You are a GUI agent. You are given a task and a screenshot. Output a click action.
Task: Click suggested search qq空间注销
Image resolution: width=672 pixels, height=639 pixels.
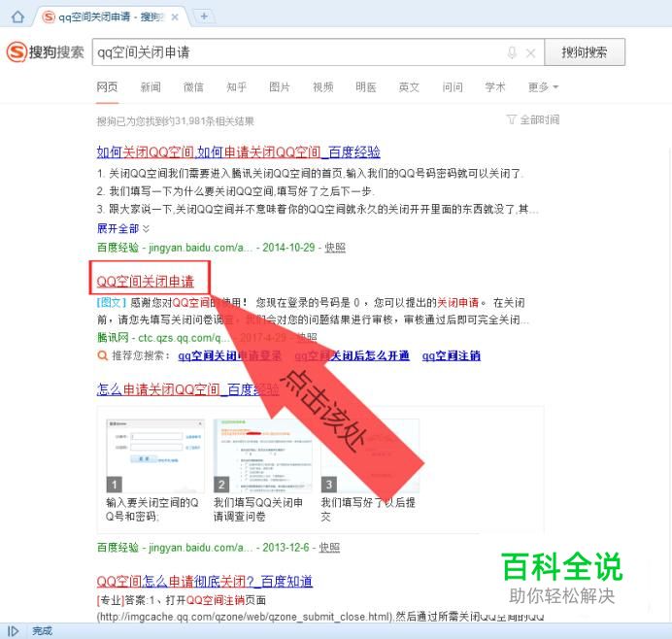(x=452, y=355)
